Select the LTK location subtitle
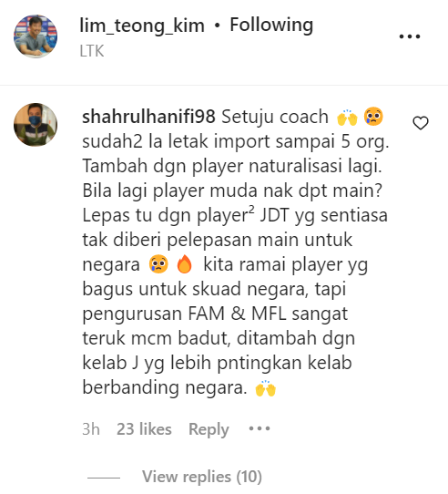 point(92,51)
